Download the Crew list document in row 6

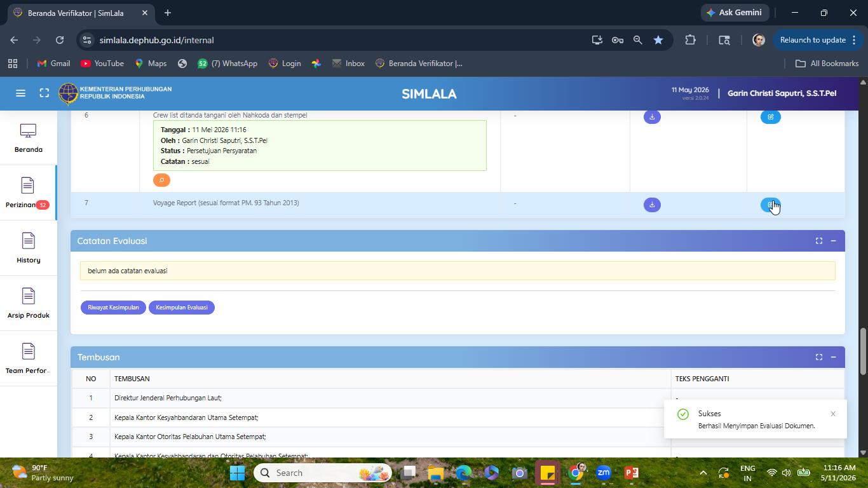[652, 117]
